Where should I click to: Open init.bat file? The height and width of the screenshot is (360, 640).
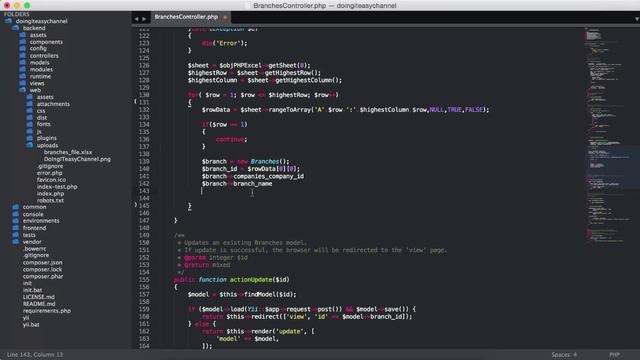tap(32, 290)
